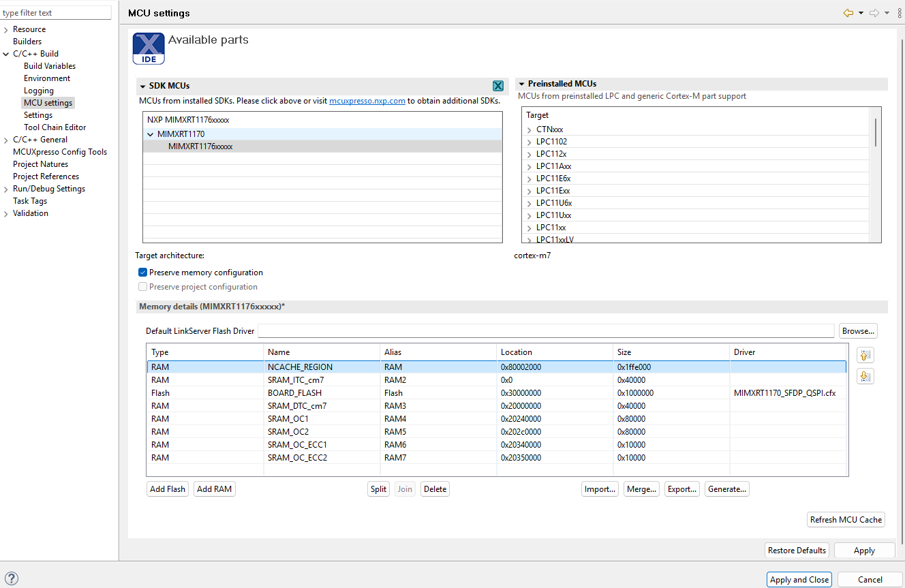Image resolution: width=905 pixels, height=588 pixels.
Task: Click the Refresh MCU Cache button
Action: 846,520
